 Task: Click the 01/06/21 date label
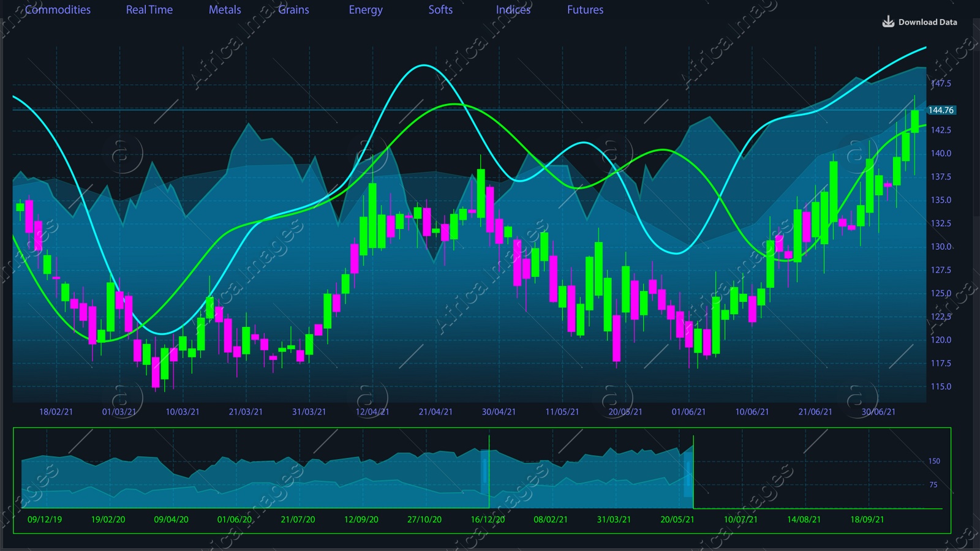click(688, 411)
